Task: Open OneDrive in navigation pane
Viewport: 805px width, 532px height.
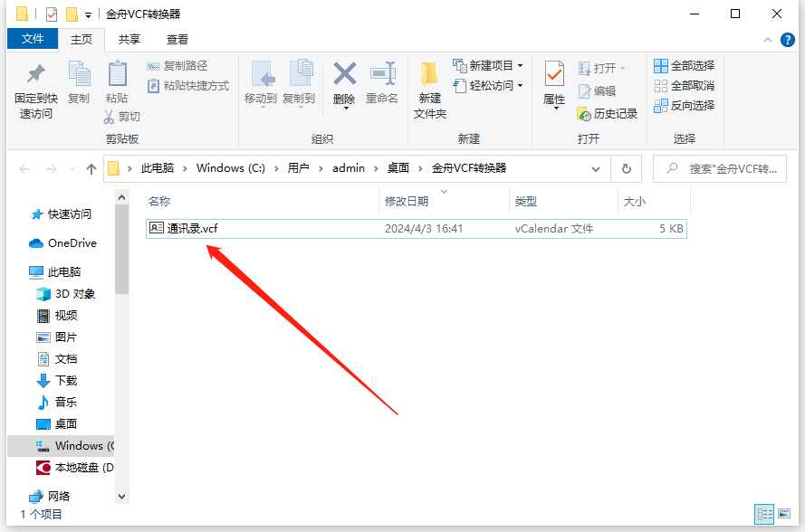Action: (62, 243)
